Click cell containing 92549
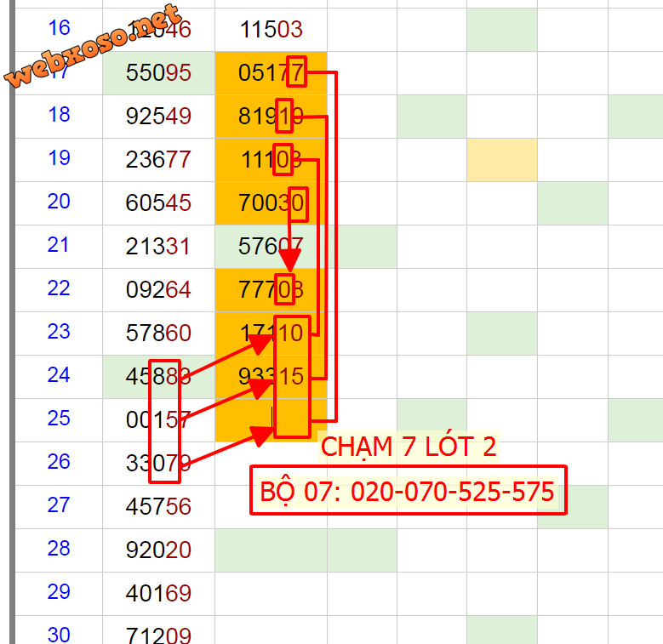The width and height of the screenshot is (663, 644). (158, 117)
